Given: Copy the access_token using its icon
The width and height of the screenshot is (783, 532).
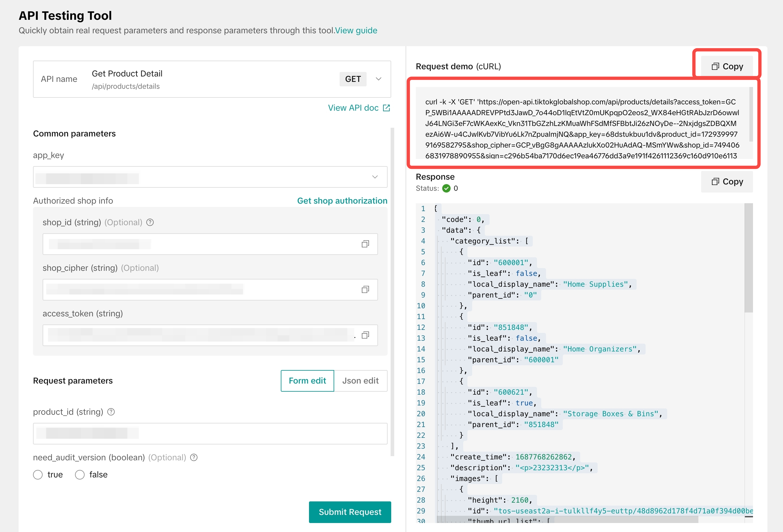Looking at the screenshot, I should coord(365,335).
